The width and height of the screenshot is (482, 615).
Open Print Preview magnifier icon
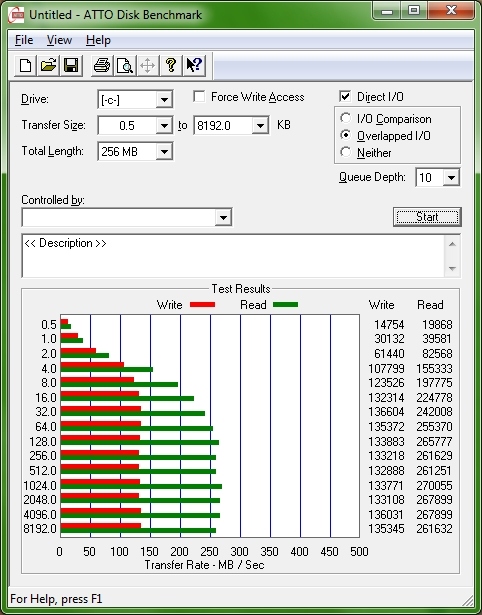point(125,65)
